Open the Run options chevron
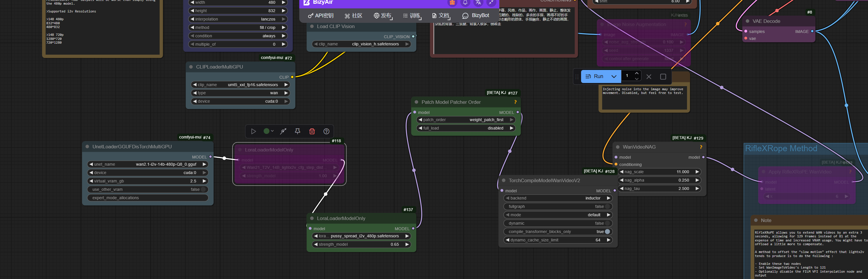 click(x=614, y=77)
